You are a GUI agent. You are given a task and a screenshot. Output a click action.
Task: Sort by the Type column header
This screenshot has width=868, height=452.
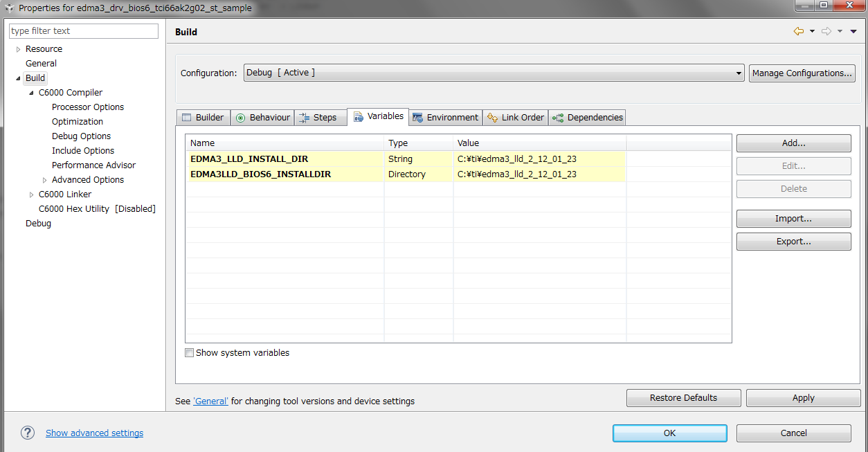(x=419, y=143)
